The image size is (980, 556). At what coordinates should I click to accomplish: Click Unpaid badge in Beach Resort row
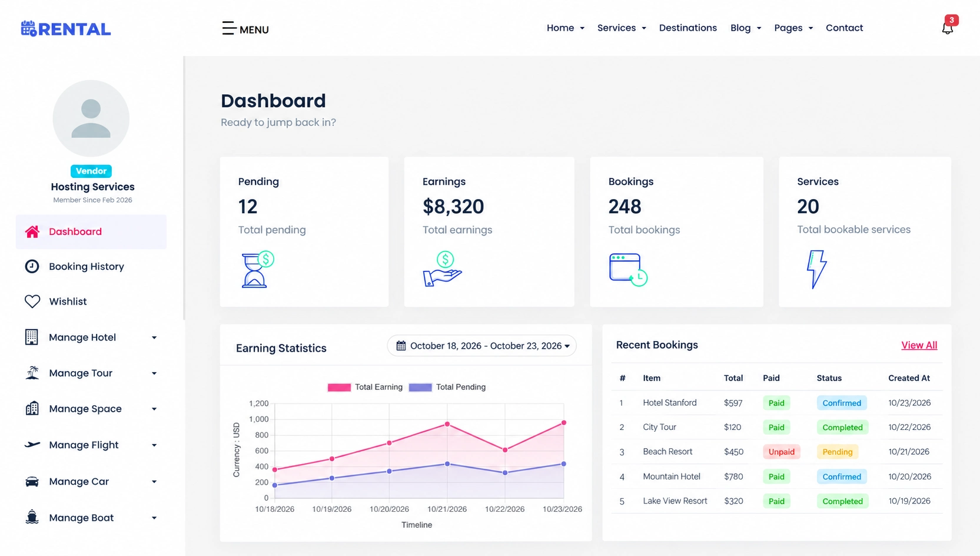click(x=781, y=452)
